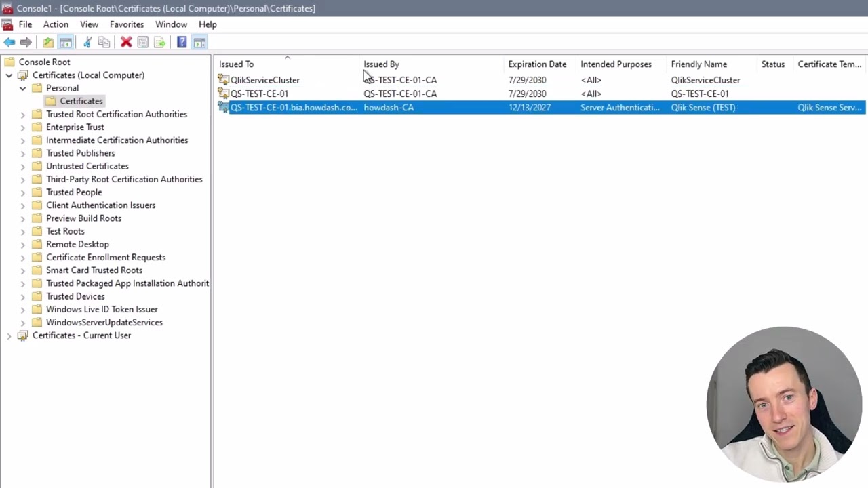Screen dimensions: 868x488
Task: Select Smart Card Trusted Roots folder
Action: pos(94,270)
